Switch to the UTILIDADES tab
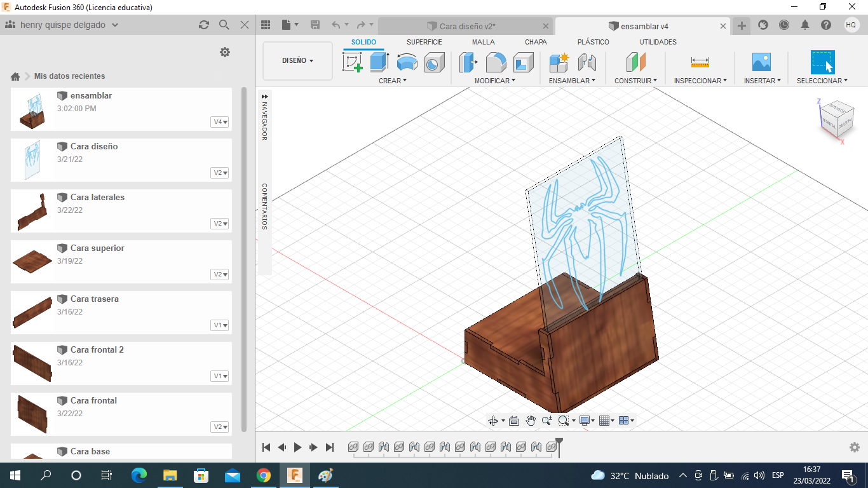This screenshot has width=868, height=488. coord(658,42)
